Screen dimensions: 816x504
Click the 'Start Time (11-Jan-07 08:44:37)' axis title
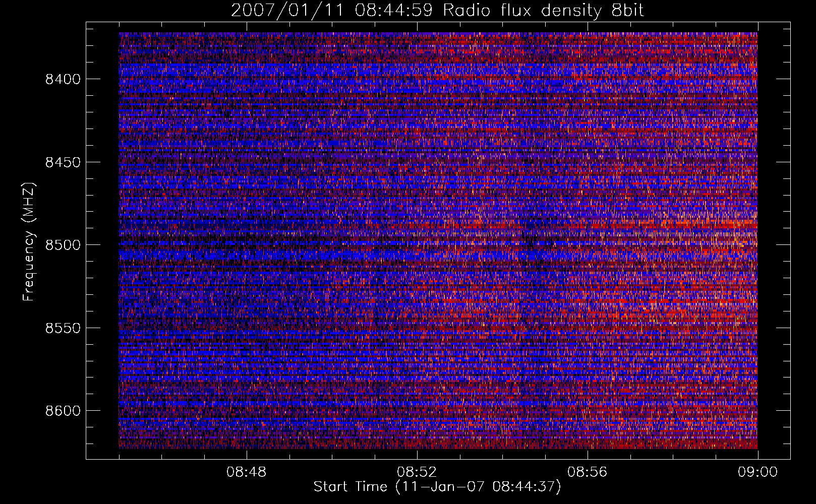click(437, 487)
